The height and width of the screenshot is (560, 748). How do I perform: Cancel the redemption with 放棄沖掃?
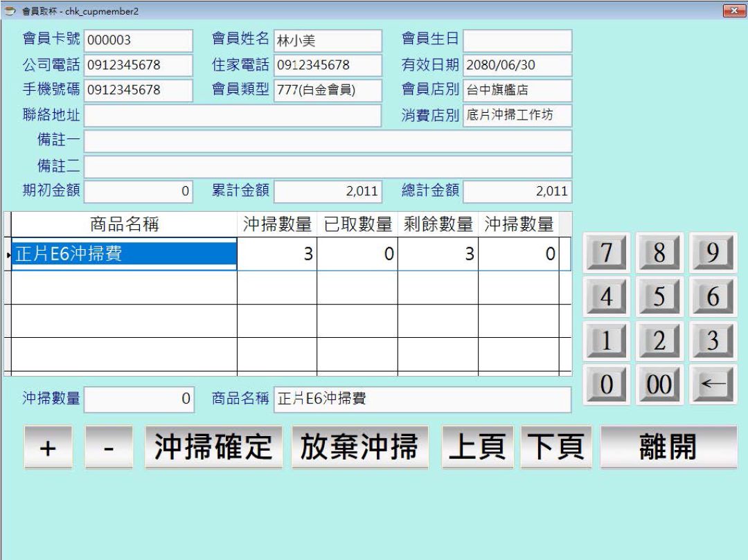361,448
